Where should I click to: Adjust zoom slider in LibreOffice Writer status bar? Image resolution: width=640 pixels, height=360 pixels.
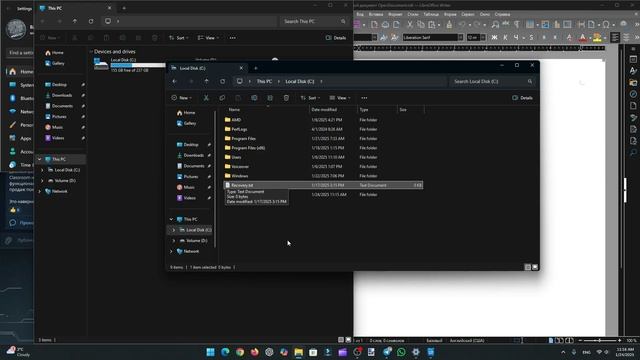600,340
